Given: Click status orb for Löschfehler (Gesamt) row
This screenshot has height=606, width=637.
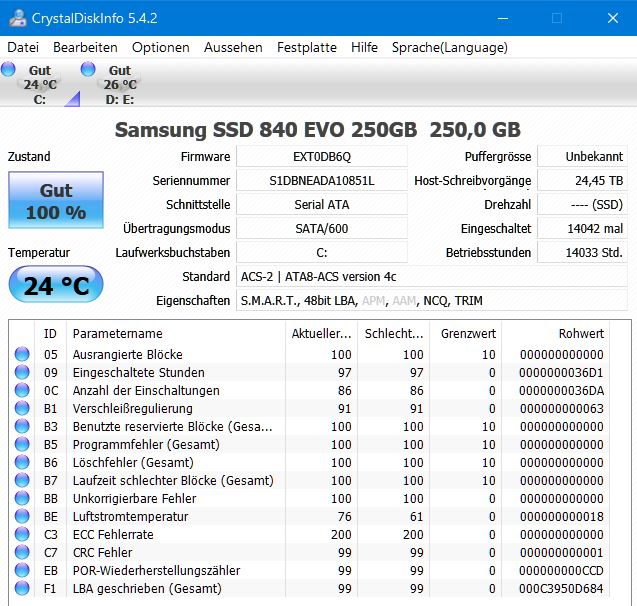Looking at the screenshot, I should click(22, 462).
